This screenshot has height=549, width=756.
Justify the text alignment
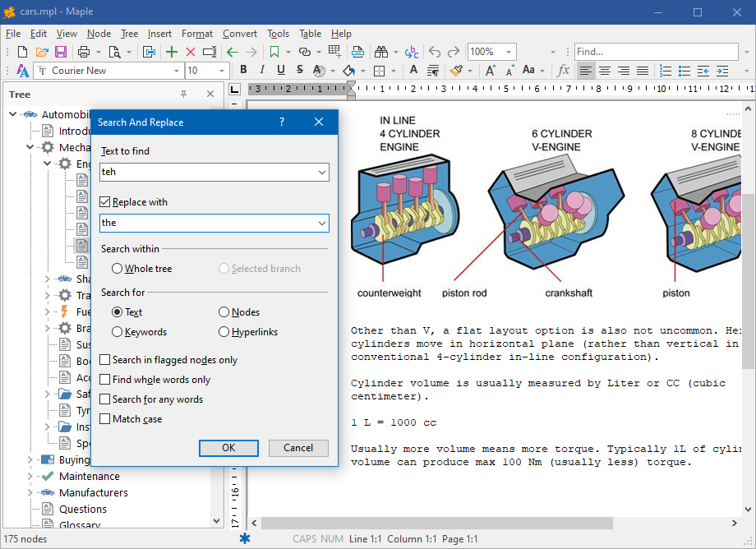(x=643, y=71)
